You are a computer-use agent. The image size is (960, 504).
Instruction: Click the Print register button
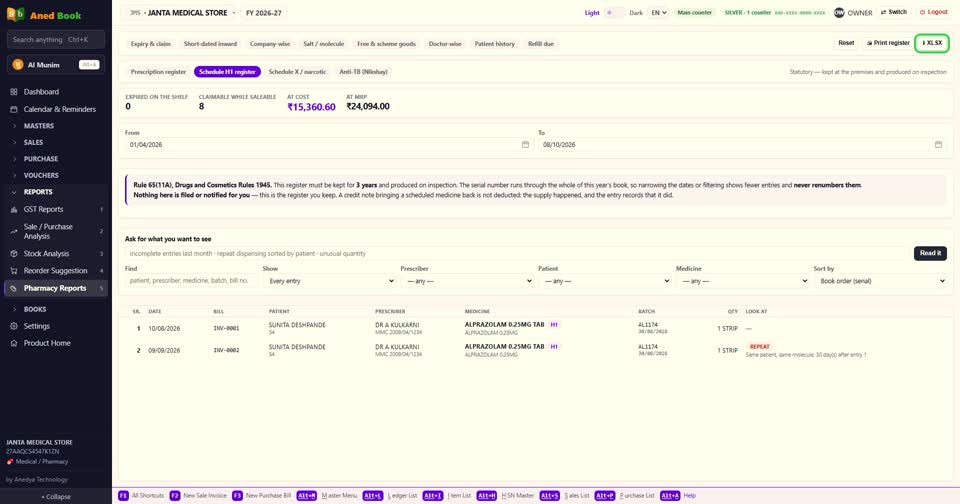coord(888,43)
